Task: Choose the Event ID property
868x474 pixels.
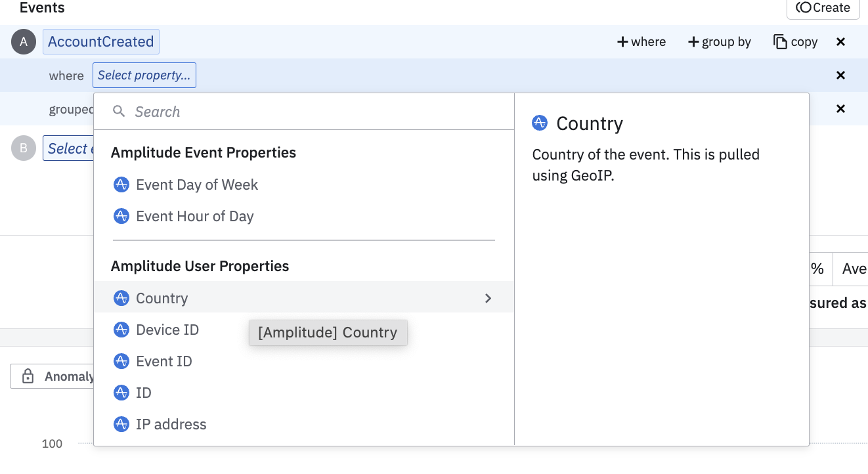Action: (x=164, y=361)
